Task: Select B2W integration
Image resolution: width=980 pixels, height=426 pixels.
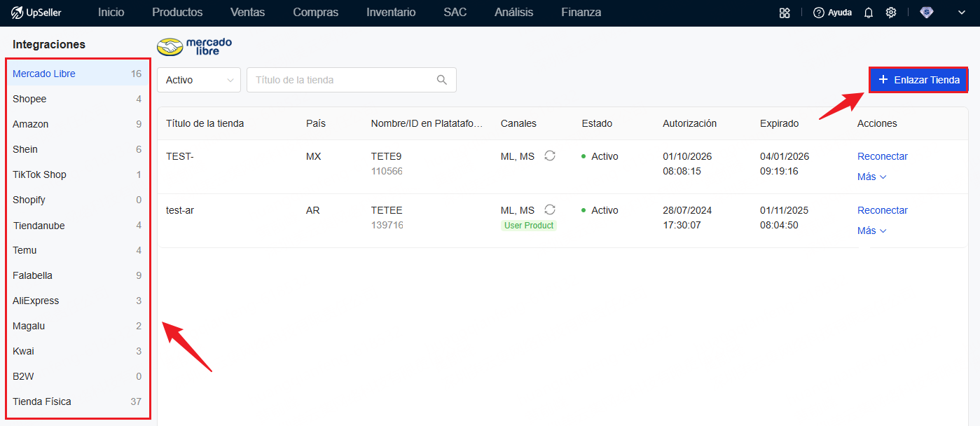Action: (x=77, y=376)
